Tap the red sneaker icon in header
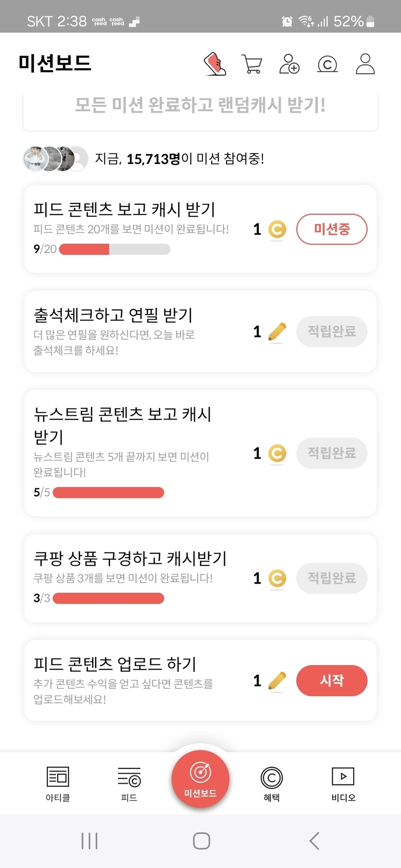Image resolution: width=401 pixels, height=868 pixels. click(215, 64)
